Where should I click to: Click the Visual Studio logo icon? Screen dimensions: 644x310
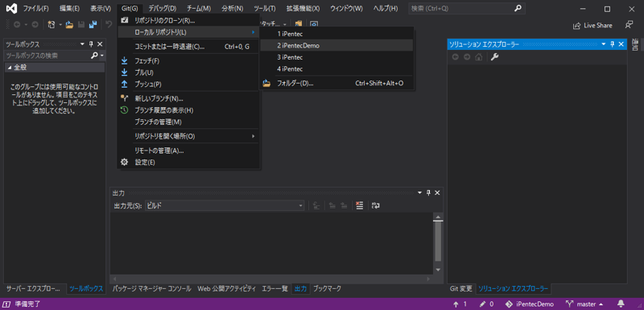click(x=11, y=8)
